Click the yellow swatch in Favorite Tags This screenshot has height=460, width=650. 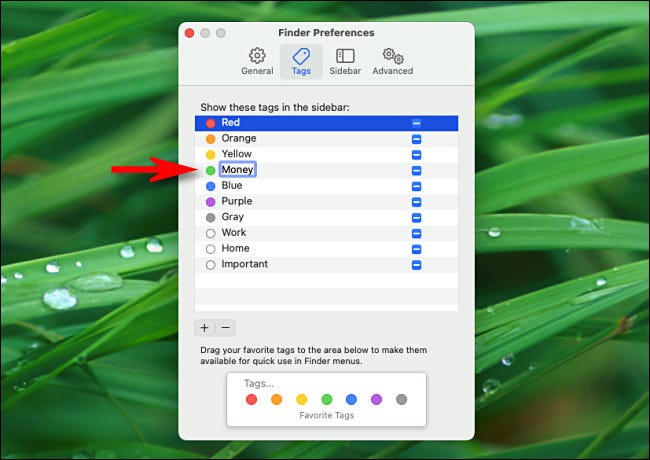click(301, 399)
